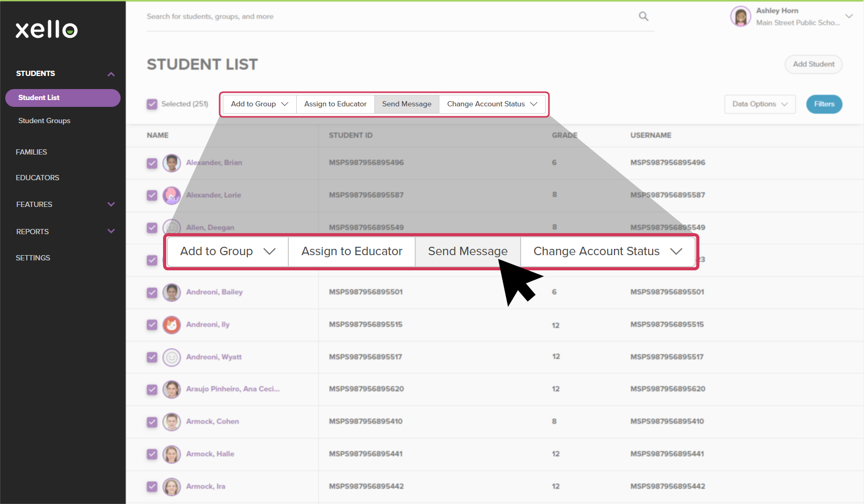Collapse the STUDENTS sidebar section

coord(111,74)
